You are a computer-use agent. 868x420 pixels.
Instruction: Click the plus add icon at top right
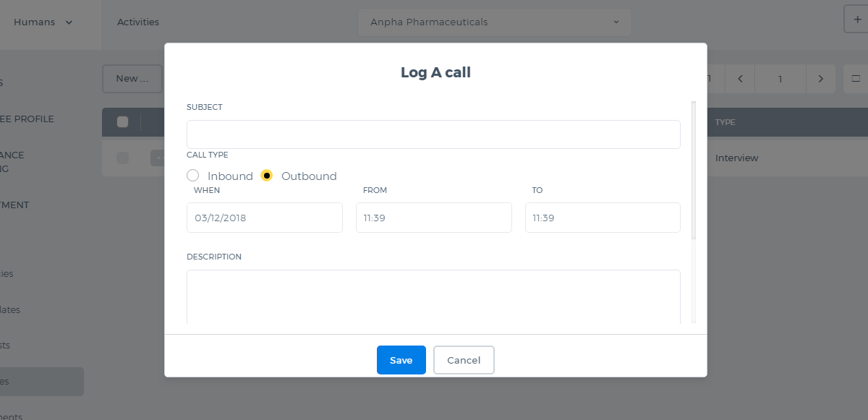pos(857,20)
